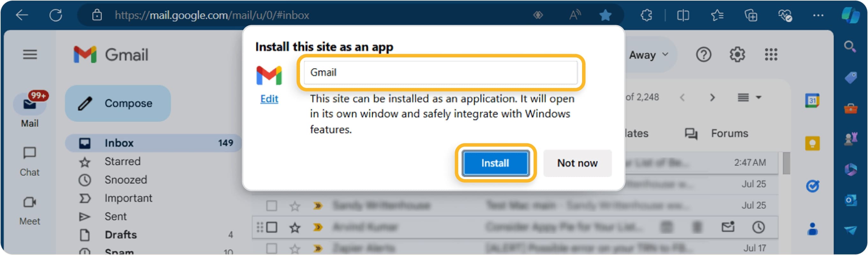Toggle the main menu hamburger icon
Image resolution: width=868 pixels, height=255 pixels.
(30, 55)
